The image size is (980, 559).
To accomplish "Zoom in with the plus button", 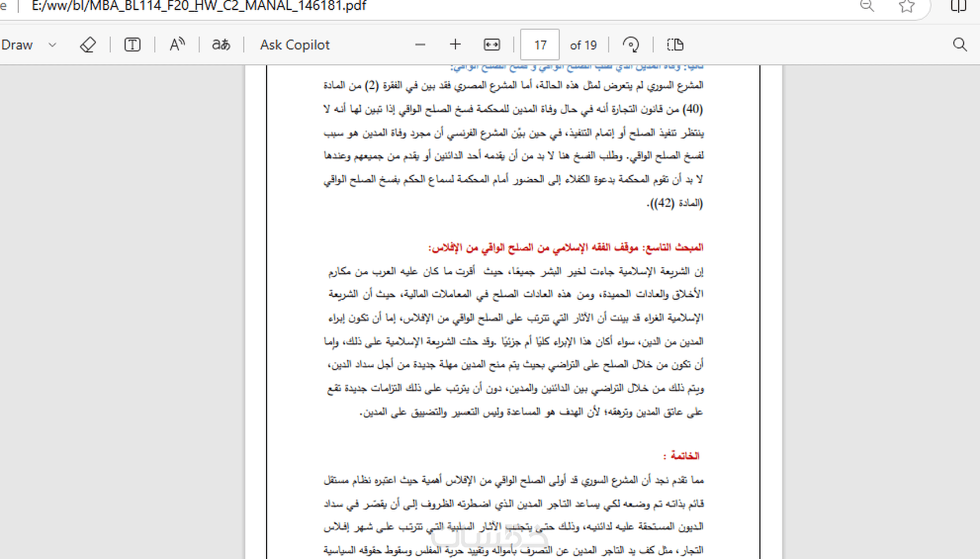I will [455, 45].
